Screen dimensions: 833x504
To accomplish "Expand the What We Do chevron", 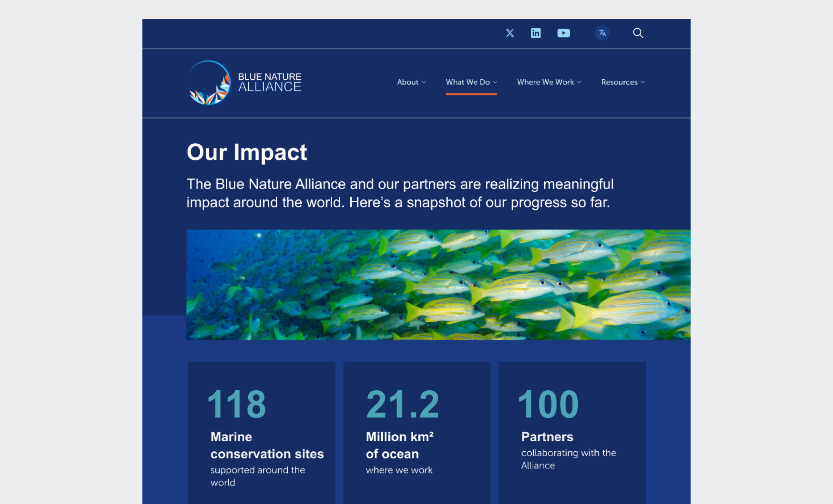I will [495, 82].
